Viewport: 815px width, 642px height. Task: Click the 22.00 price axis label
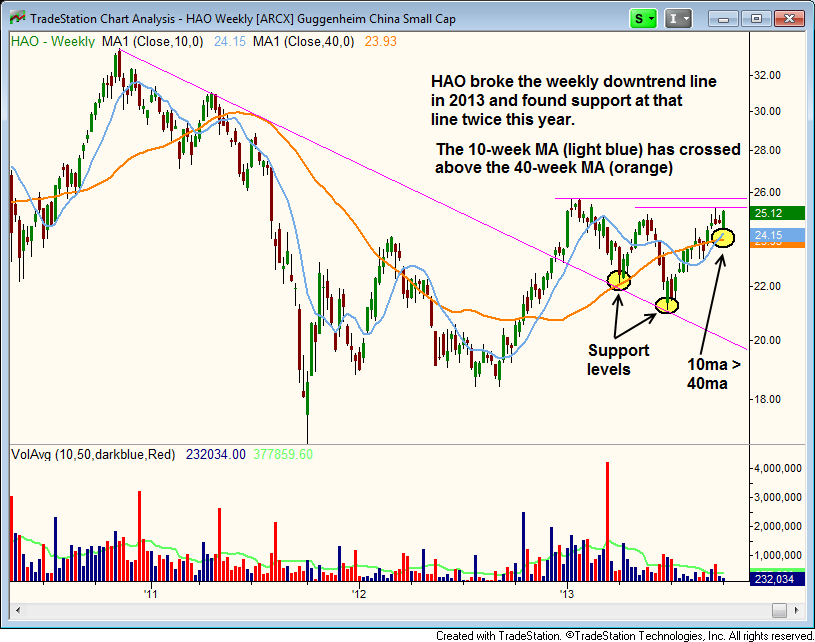point(767,286)
